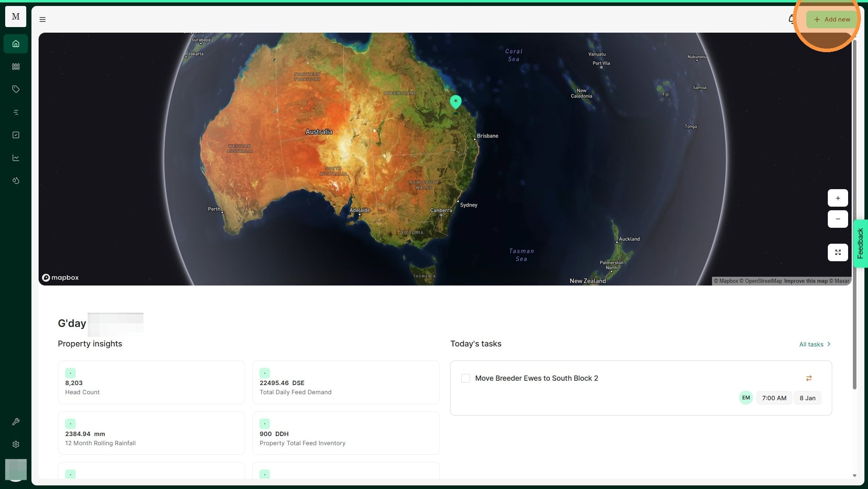Open the history refresh sidebar icon
868x489 pixels.
point(16,181)
